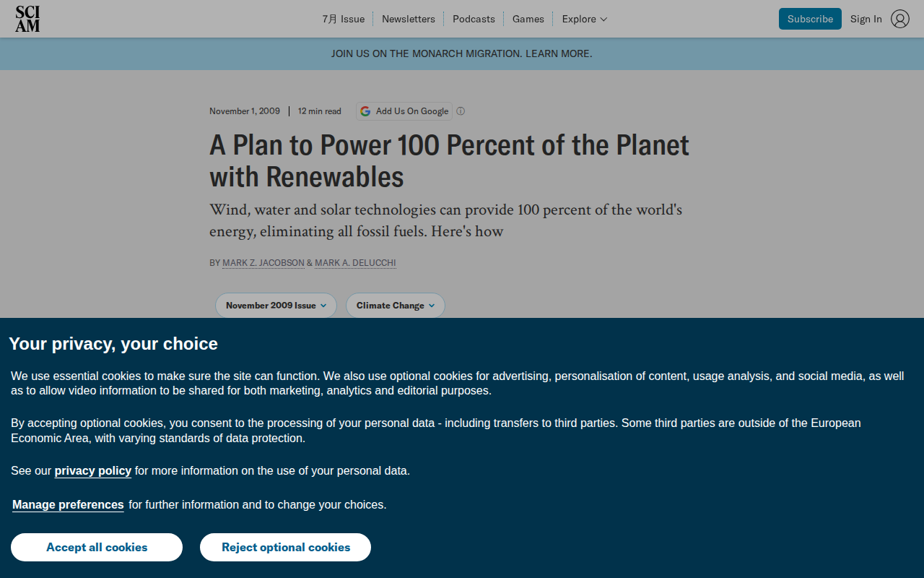Open the Games menu item
924x578 pixels.
528,19
